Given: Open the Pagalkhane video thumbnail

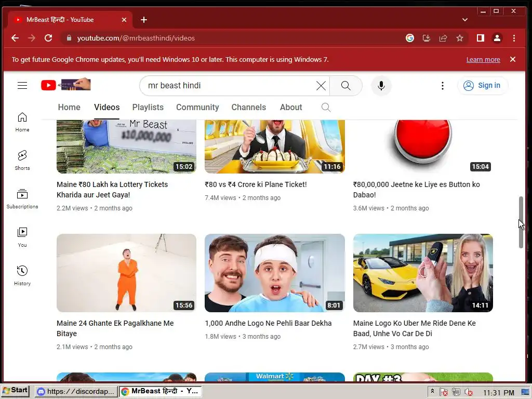Looking at the screenshot, I should coord(126,273).
